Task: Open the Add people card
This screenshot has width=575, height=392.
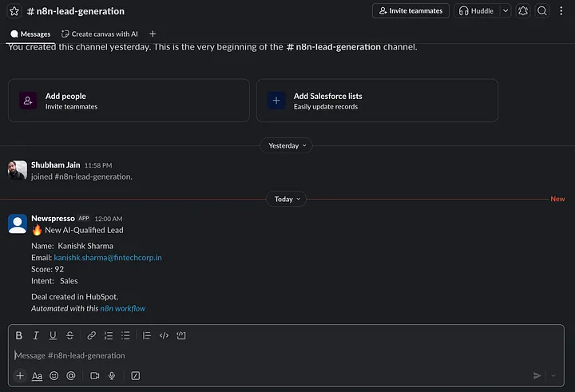Action: (129, 101)
